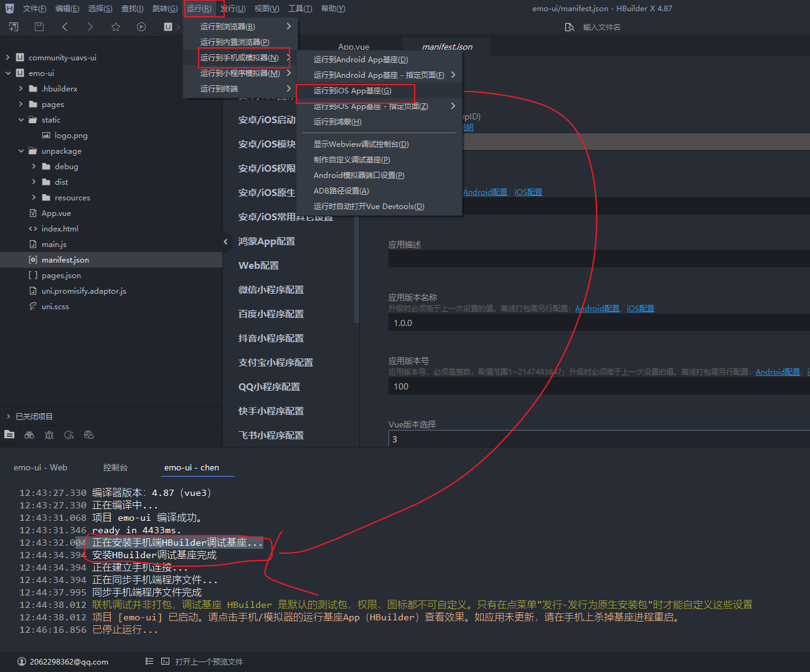The height and width of the screenshot is (672, 810).
Task: Expand the resources folder
Action: pyautogui.click(x=34, y=198)
